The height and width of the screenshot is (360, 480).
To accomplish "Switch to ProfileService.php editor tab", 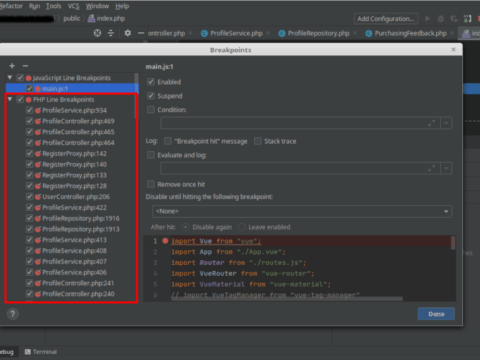I will [x=236, y=33].
